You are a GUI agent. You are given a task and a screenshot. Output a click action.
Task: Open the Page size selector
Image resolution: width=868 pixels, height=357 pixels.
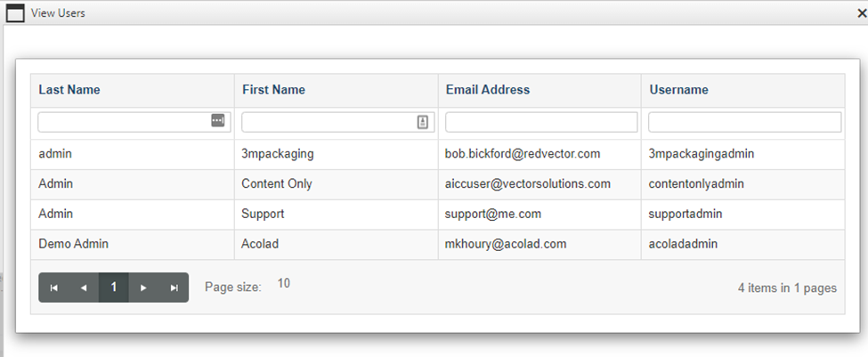[x=283, y=284]
